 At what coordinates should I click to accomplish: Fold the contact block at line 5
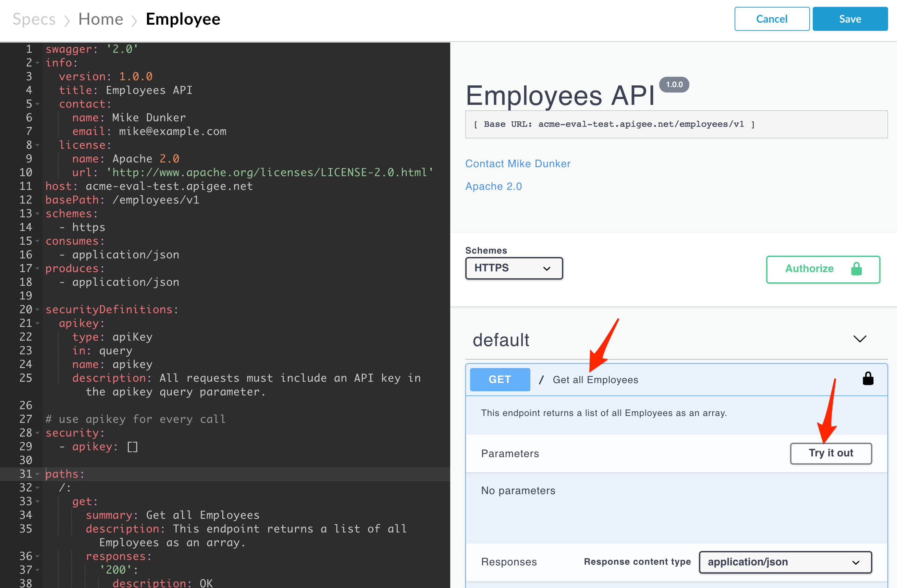click(37, 104)
